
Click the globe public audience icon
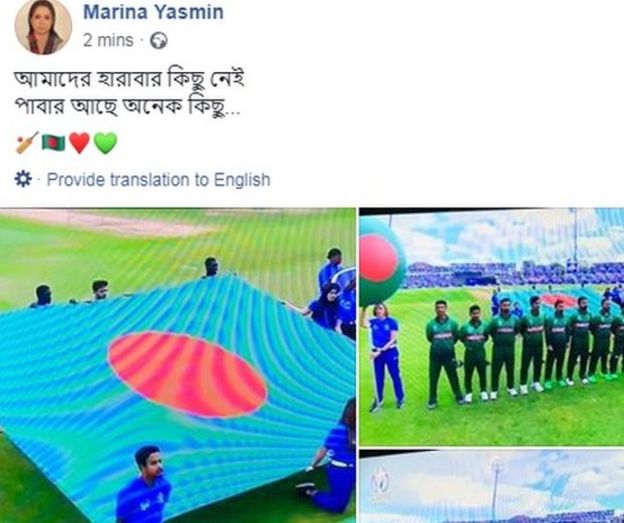[x=158, y=41]
